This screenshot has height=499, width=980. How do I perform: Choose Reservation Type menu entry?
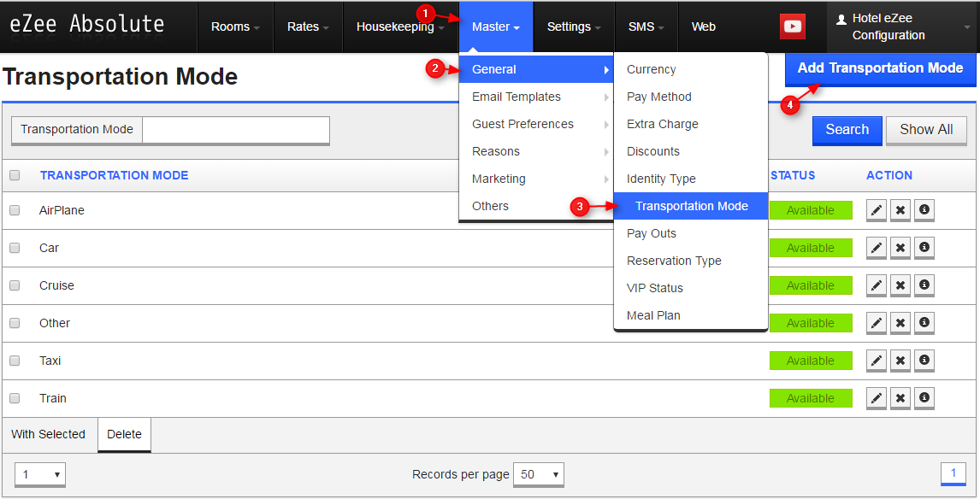(x=691, y=261)
